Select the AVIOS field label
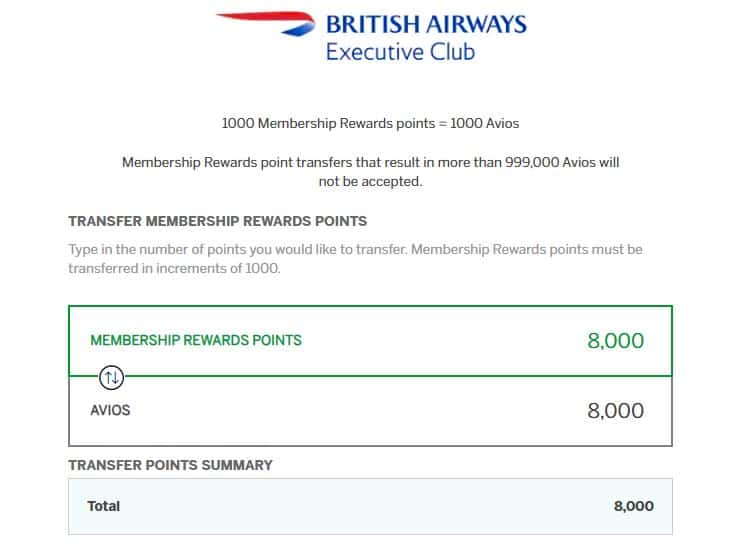 tap(110, 410)
